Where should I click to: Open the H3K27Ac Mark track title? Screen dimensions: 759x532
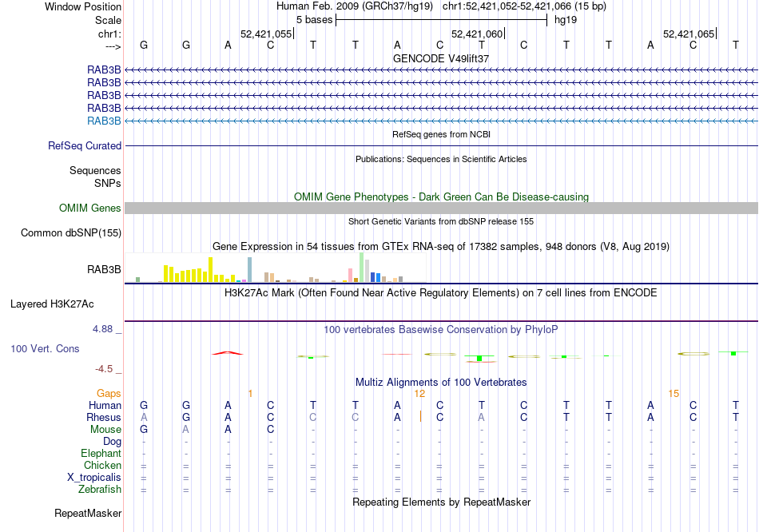click(441, 293)
